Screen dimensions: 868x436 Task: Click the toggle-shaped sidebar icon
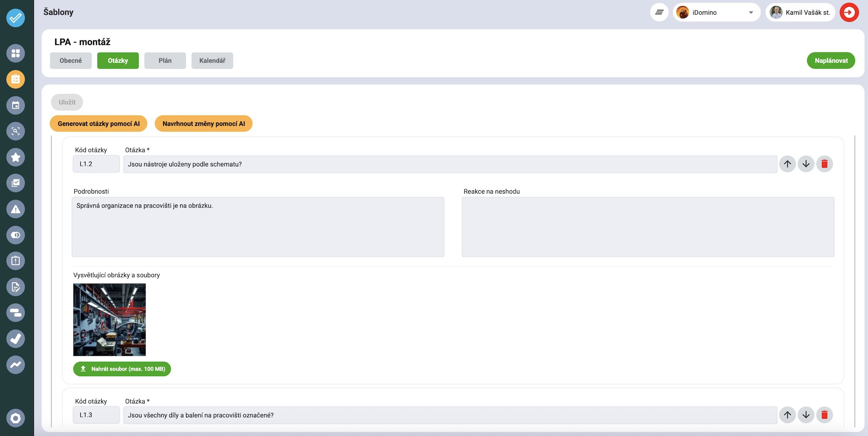coord(16,235)
